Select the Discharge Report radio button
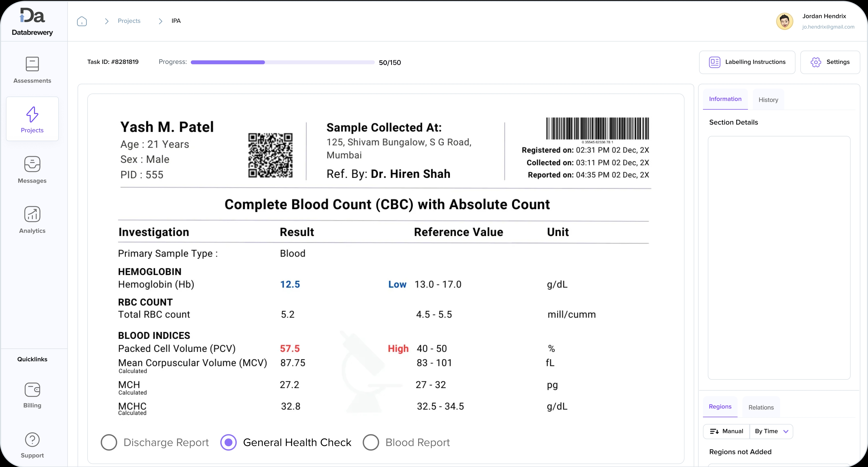 (109, 442)
